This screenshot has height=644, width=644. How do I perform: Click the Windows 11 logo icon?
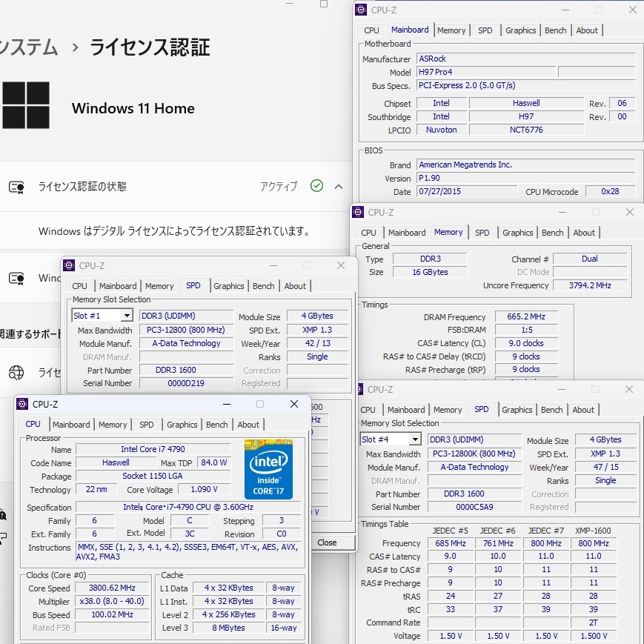[x=26, y=105]
